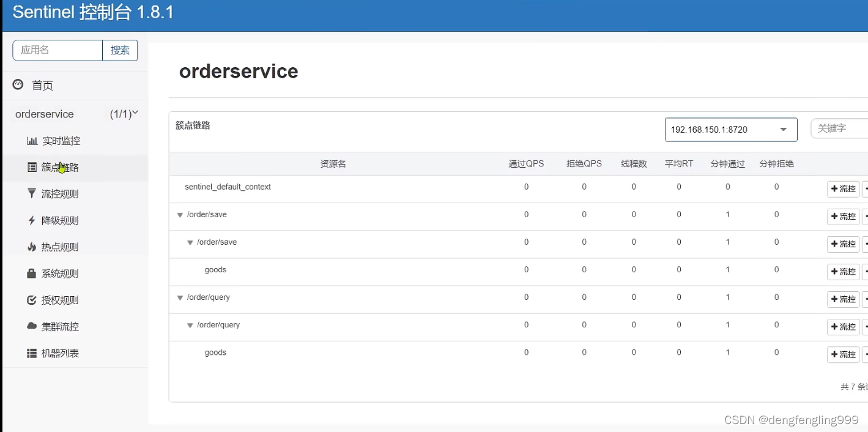Click the checkmark icon for 授权规则
Viewport: 868px width, 432px height.
coord(32,300)
